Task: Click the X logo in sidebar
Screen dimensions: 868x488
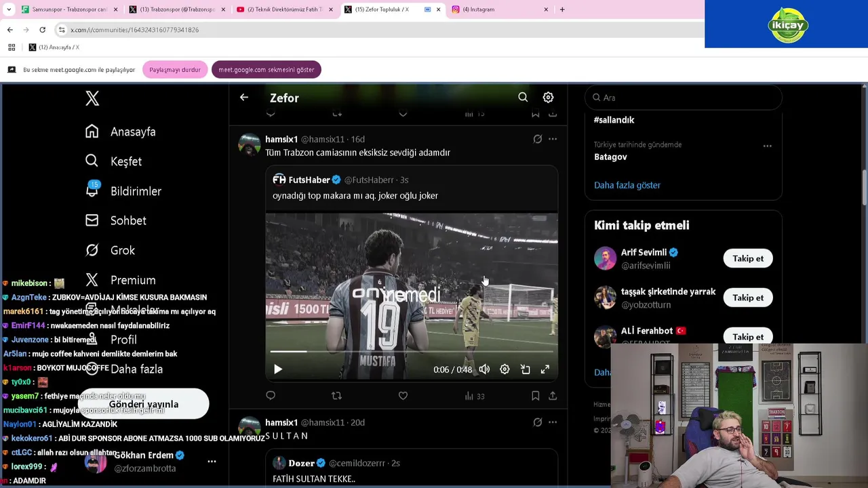Action: pos(92,98)
